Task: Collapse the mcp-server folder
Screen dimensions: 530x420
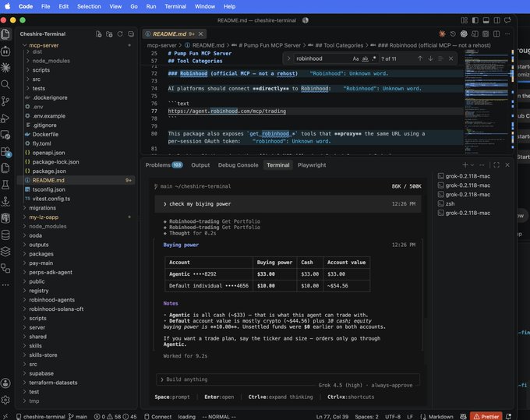Action: tap(24, 45)
